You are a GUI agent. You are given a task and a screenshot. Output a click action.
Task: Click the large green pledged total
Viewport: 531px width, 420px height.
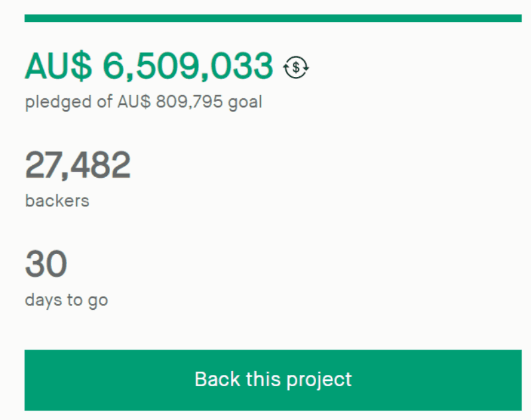click(149, 66)
